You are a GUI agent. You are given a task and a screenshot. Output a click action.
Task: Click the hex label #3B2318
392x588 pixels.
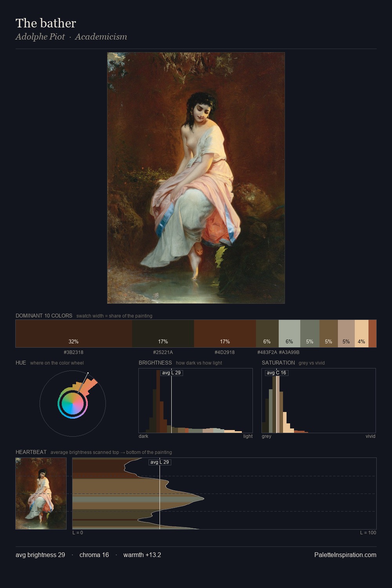pyautogui.click(x=74, y=352)
